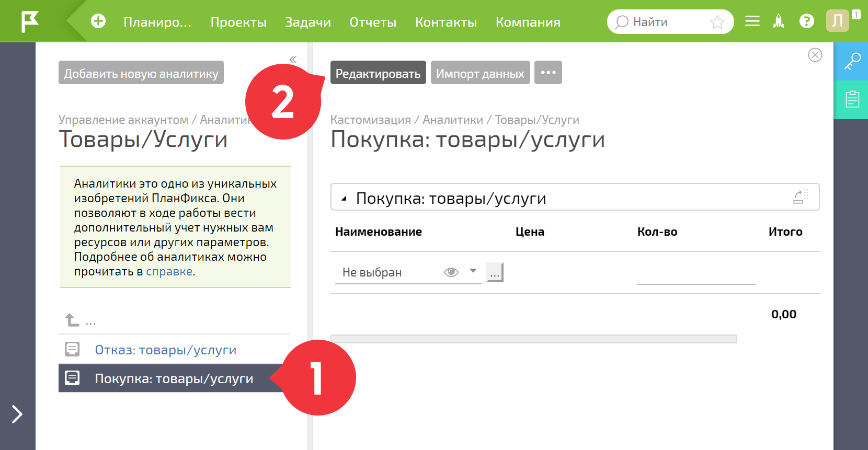This screenshot has width=868, height=450.
Task: Open Отказ: товары/услуги in the list
Action: [166, 350]
